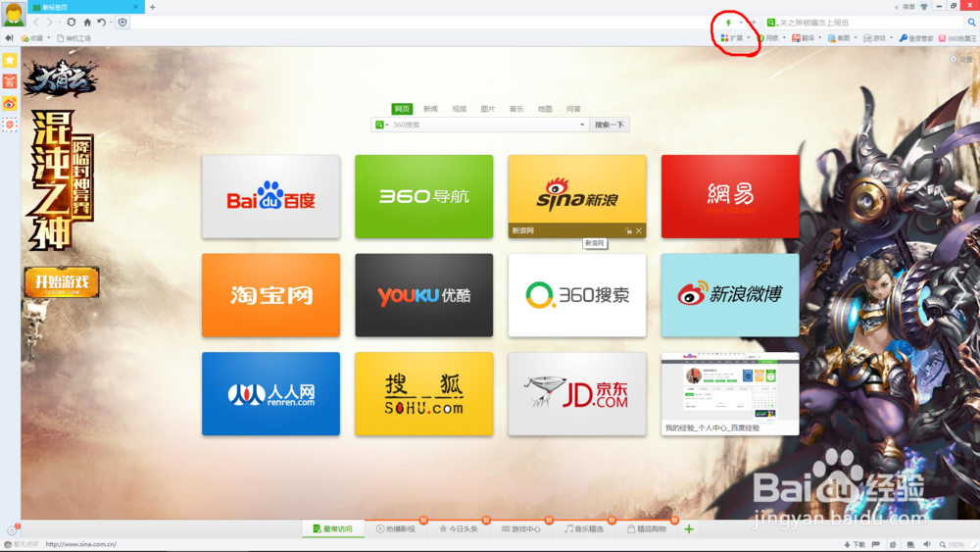This screenshot has height=552, width=980.
Task: Open the 新浪微博 tile
Action: pos(730,295)
